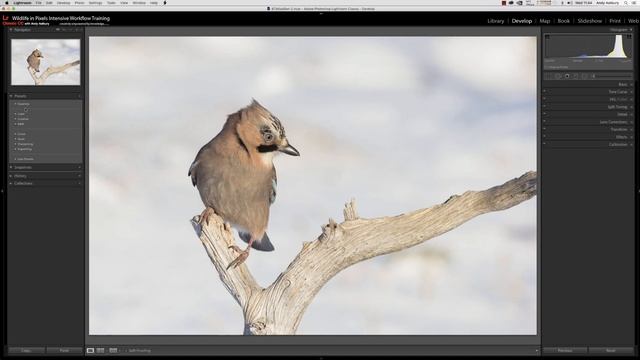Add a collection with Collections plus icon
Screen dimensions: 640x360
79,183
